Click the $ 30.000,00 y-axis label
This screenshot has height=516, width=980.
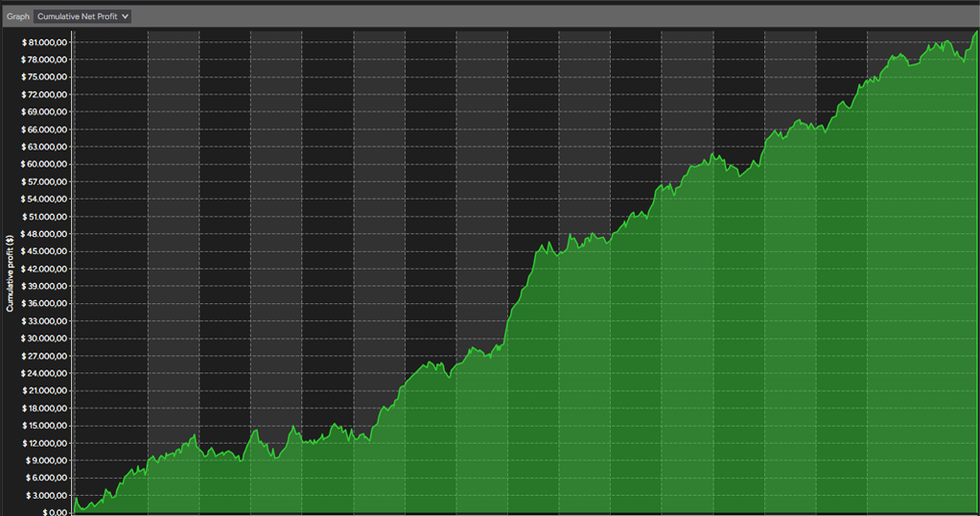click(x=44, y=339)
